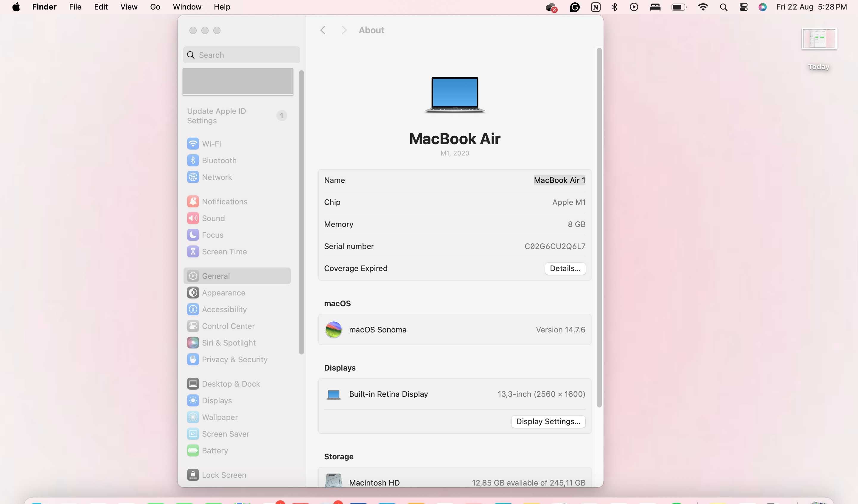
Task: Click the 8 GB memory value
Action: click(576, 224)
